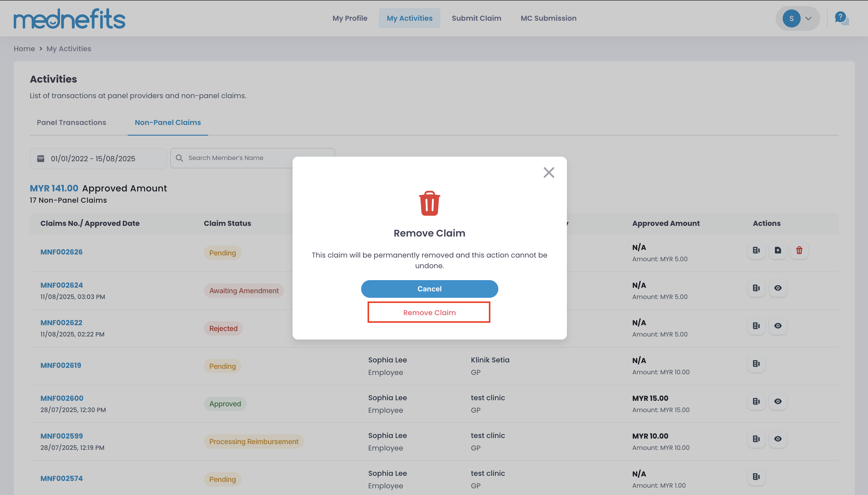
Task: Click details icon for MNF002574
Action: 756,477
